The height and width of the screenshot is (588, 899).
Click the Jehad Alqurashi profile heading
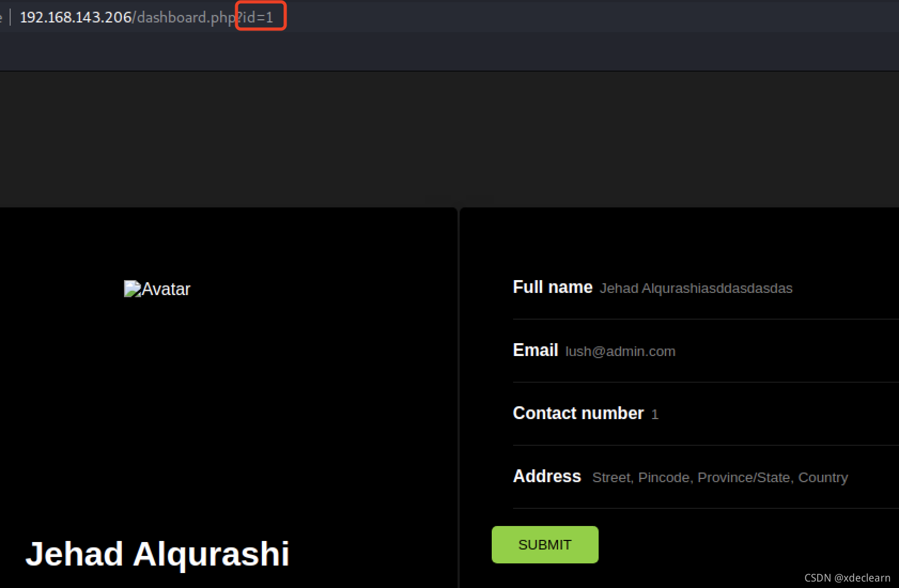click(x=158, y=554)
